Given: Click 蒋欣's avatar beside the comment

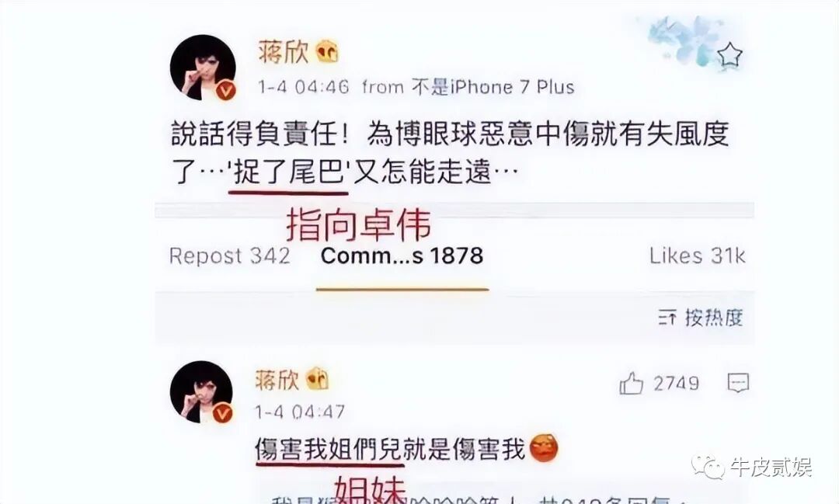Looking at the screenshot, I should click(201, 392).
